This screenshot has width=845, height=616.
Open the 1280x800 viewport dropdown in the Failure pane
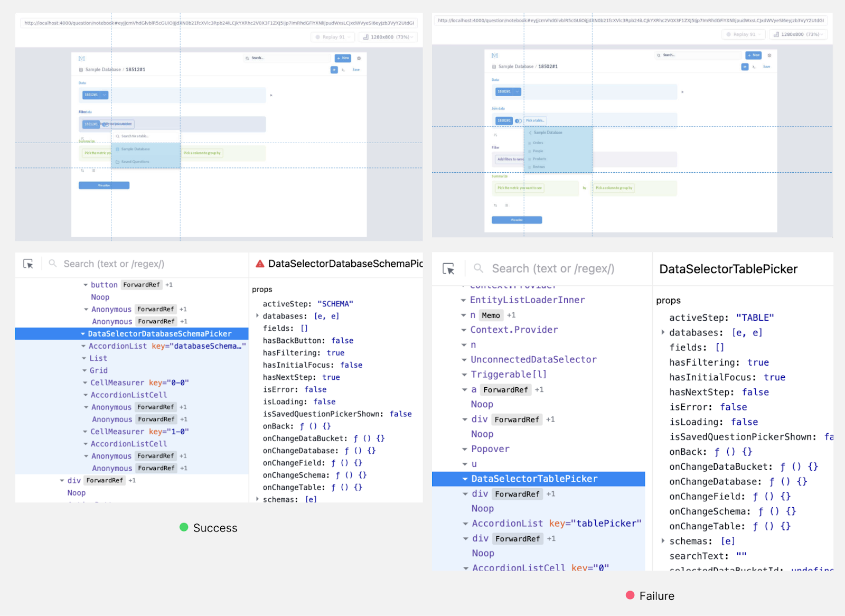pyautogui.click(x=799, y=34)
